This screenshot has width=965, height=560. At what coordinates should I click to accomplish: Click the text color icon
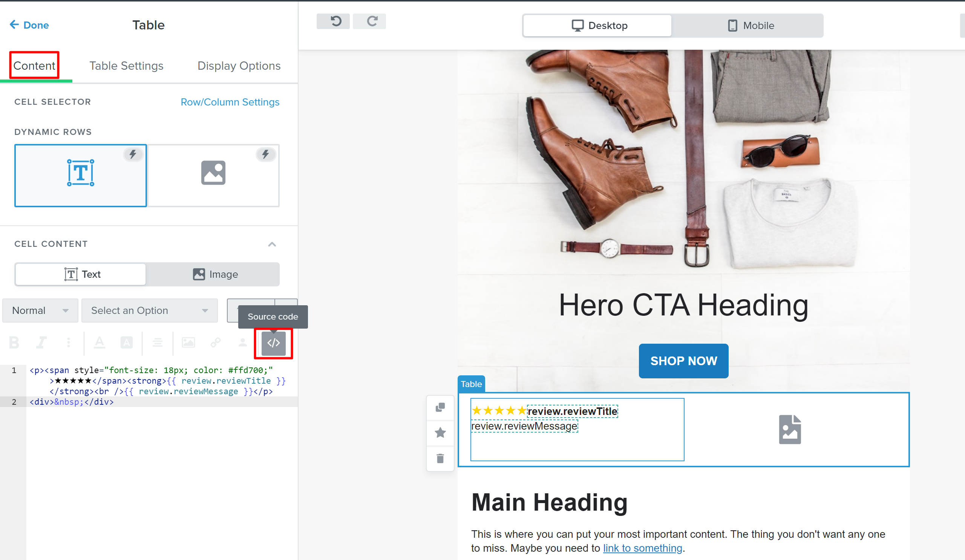pyautogui.click(x=100, y=342)
